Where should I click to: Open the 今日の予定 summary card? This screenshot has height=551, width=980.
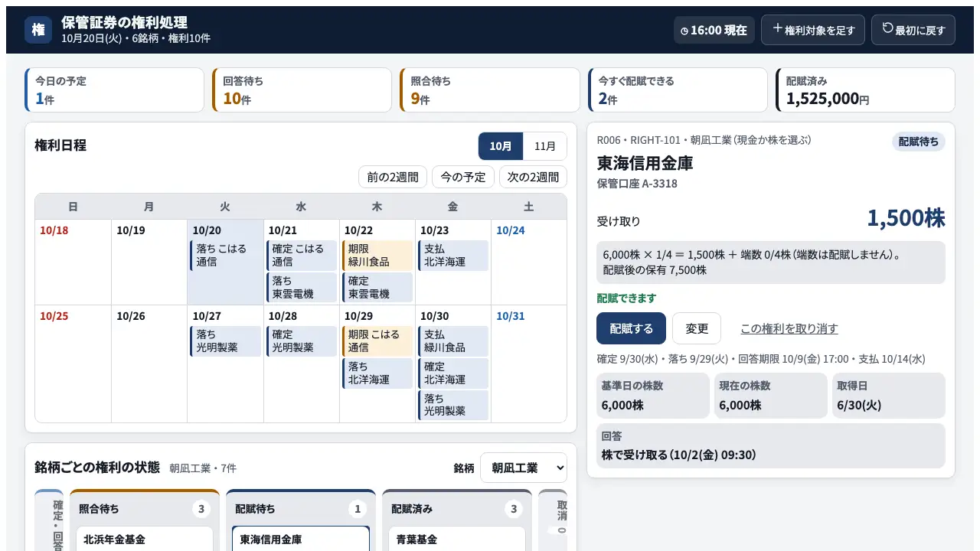click(115, 90)
